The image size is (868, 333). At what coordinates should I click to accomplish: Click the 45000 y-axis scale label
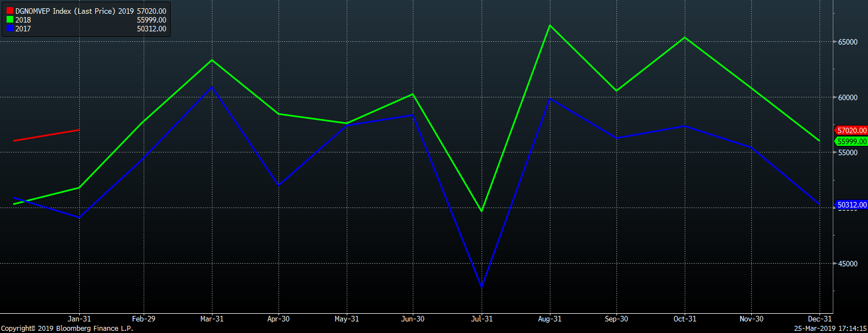coord(848,264)
